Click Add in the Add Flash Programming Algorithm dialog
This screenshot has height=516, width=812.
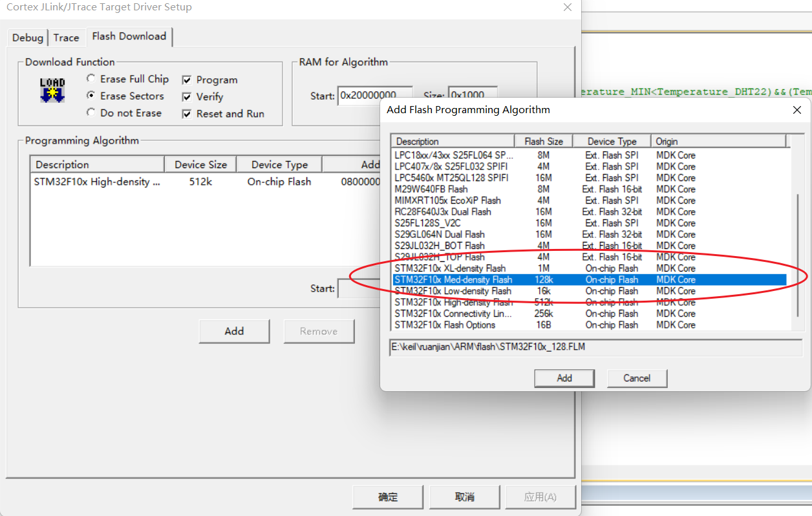click(564, 378)
